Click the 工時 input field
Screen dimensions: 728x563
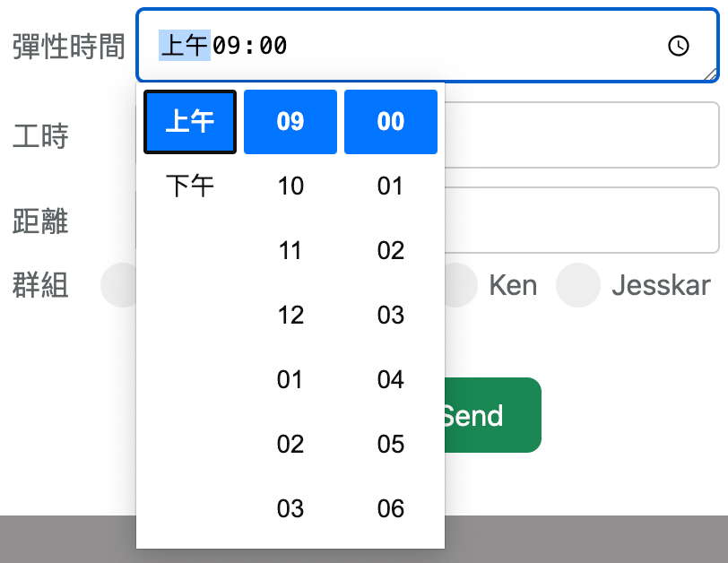click(x=581, y=135)
